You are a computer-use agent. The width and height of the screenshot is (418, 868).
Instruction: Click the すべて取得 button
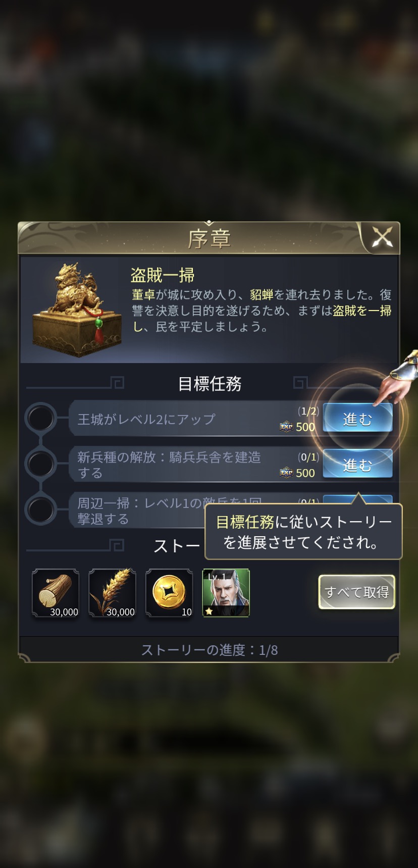click(x=357, y=592)
